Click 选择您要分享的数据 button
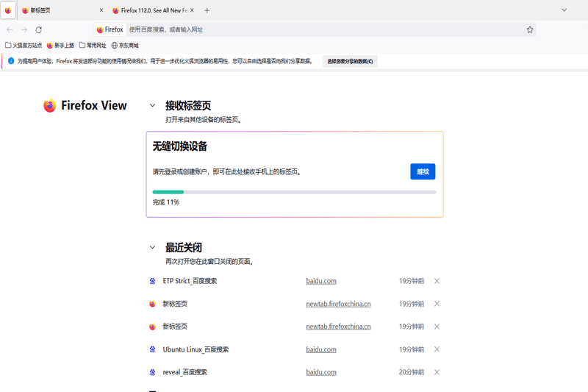Screen dimensions: 588x392 pos(350,61)
